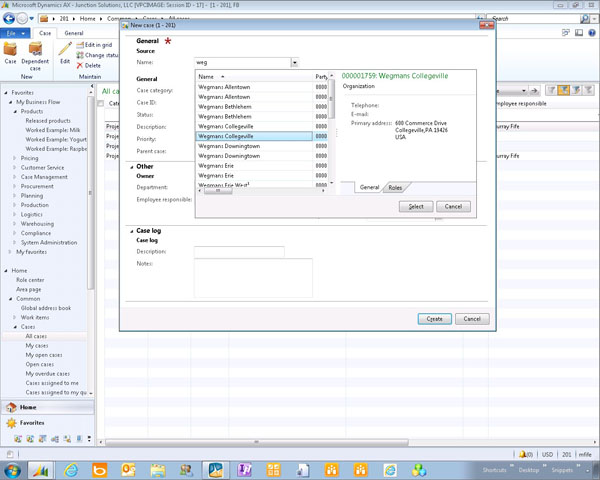
Task: Switch to Roles tab in lookup preview
Action: pyautogui.click(x=395, y=188)
